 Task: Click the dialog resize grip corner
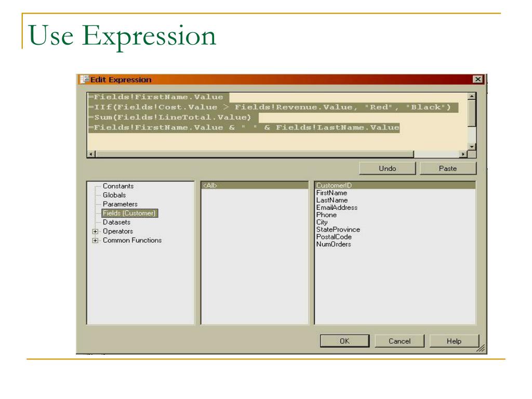pos(481,349)
